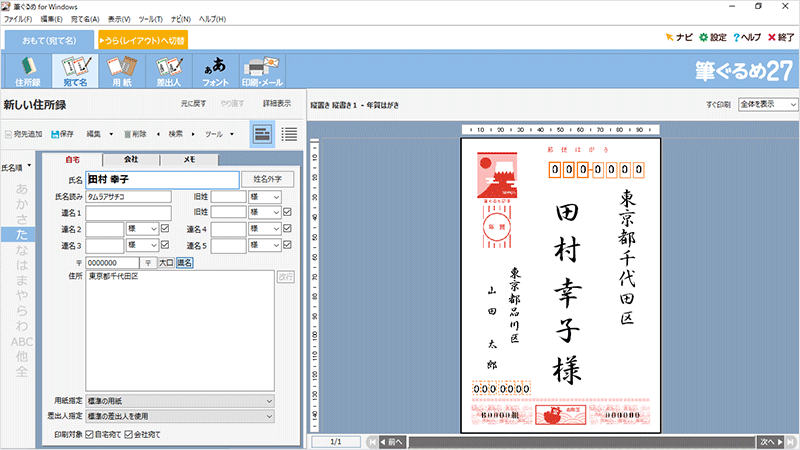The width and height of the screenshot is (800, 450).
Task: Expand the 用紙指定 dropdown
Action: (x=180, y=401)
